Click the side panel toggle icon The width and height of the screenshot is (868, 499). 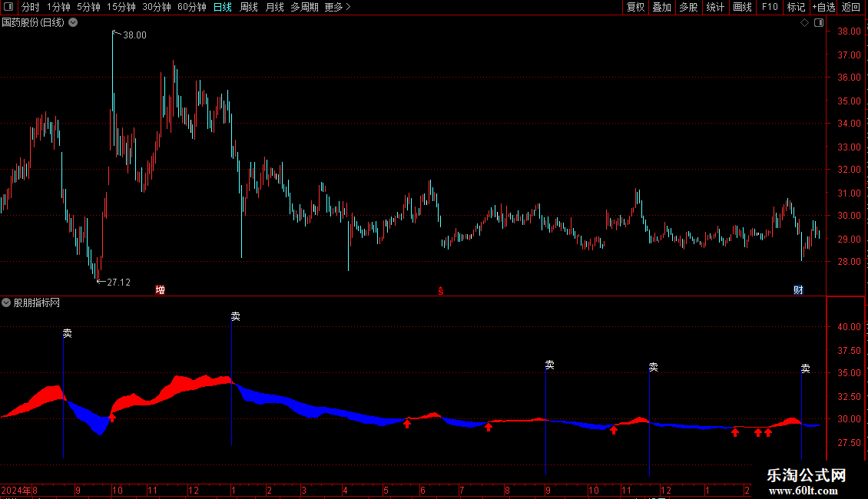pyautogui.click(x=820, y=23)
